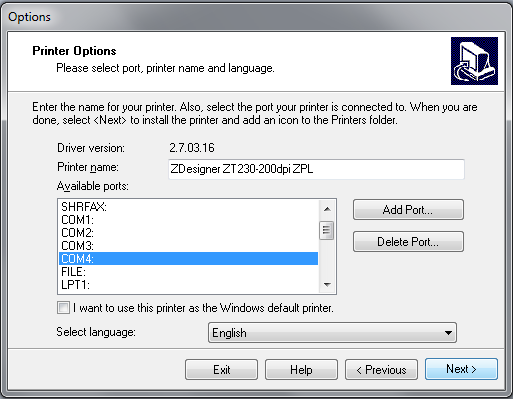Click the Delete Port... button
This screenshot has width=513, height=399.
point(408,242)
